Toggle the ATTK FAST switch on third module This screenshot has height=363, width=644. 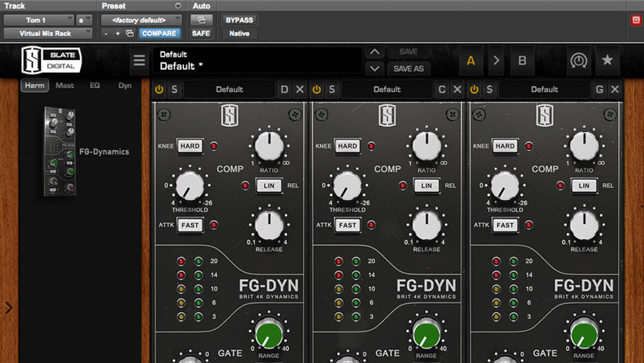coord(505,225)
